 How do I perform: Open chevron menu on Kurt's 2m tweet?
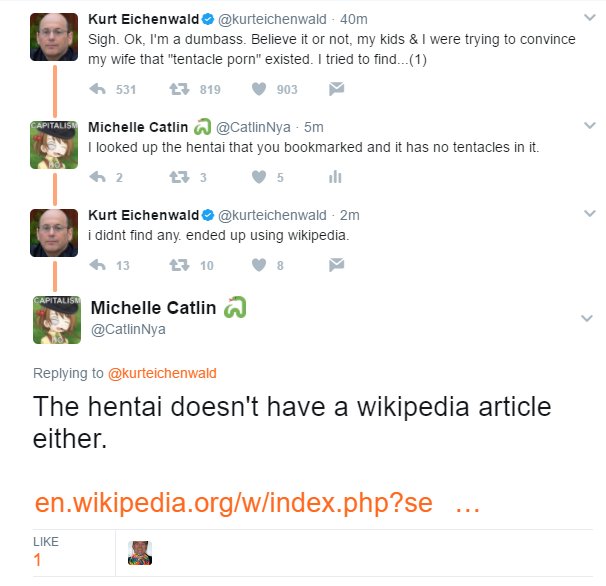(590, 213)
